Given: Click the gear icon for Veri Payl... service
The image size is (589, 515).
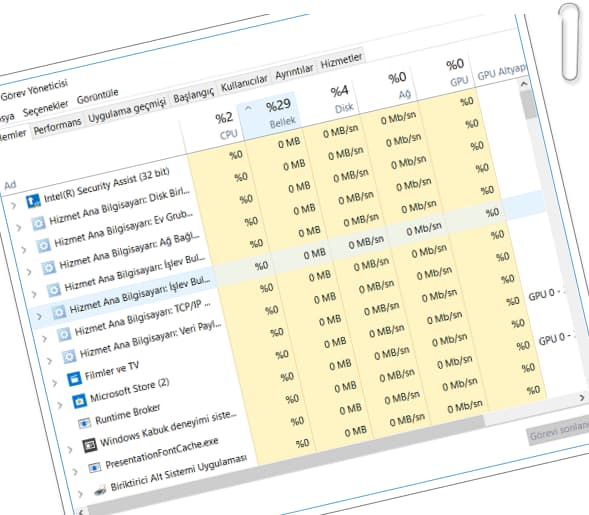Looking at the screenshot, I should pos(69,356).
